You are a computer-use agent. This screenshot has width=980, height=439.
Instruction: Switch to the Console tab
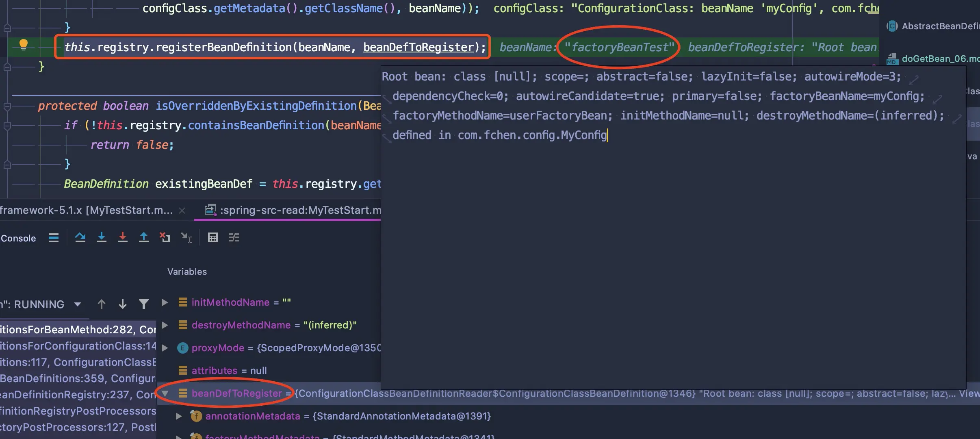pos(18,238)
